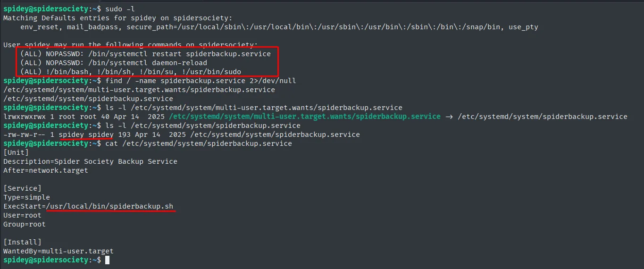Click the find result under multi-user.target.wants

point(139,90)
